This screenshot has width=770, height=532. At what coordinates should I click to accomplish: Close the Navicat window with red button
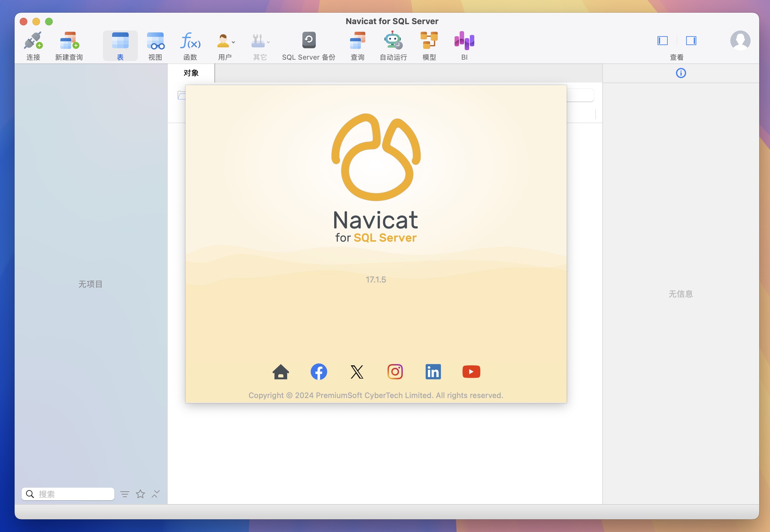pyautogui.click(x=23, y=22)
